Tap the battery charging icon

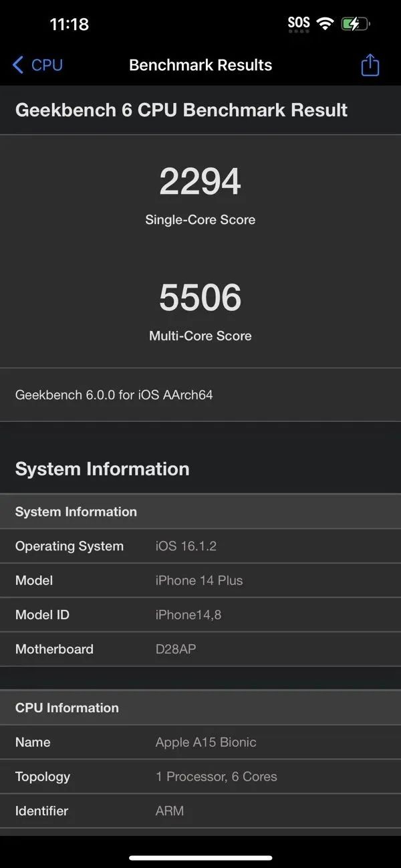(x=355, y=24)
